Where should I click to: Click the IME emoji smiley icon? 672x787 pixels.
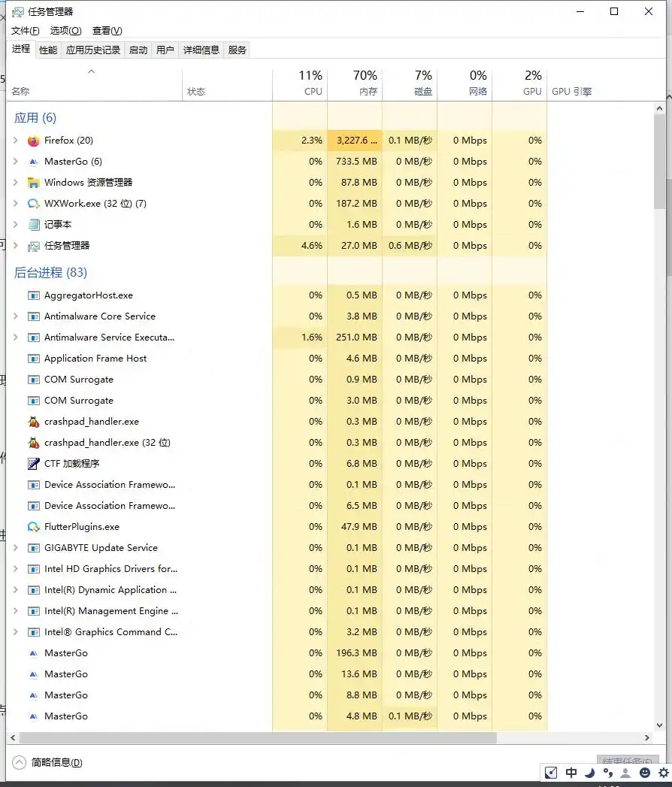pyautogui.click(x=645, y=772)
